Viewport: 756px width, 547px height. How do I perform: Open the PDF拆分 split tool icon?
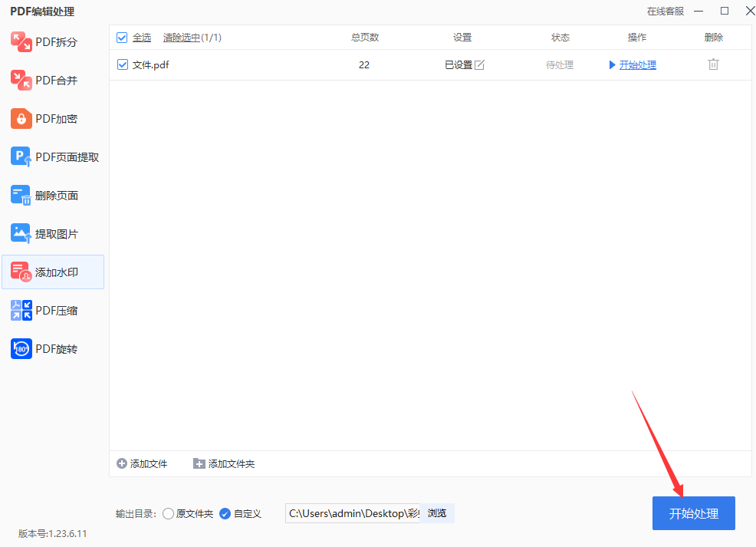(x=21, y=42)
